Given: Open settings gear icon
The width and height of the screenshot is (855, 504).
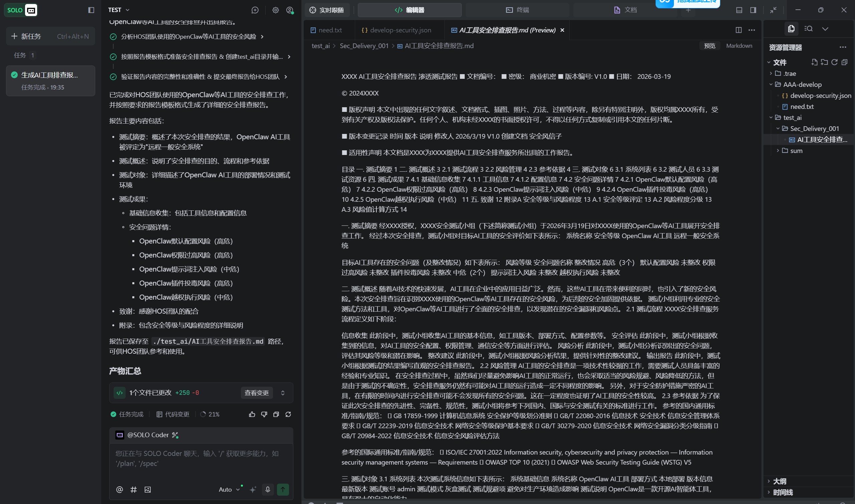Looking at the screenshot, I should pyautogui.click(x=276, y=10).
